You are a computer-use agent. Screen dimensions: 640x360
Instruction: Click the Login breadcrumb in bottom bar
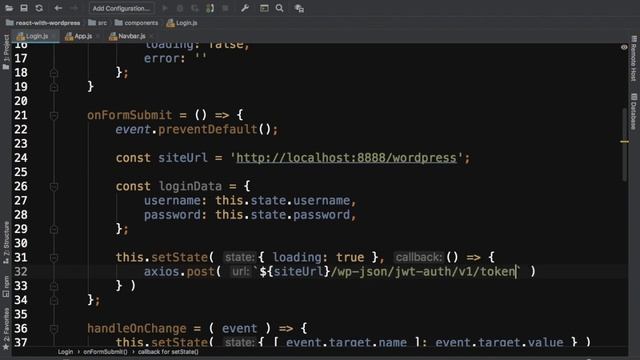click(65, 352)
